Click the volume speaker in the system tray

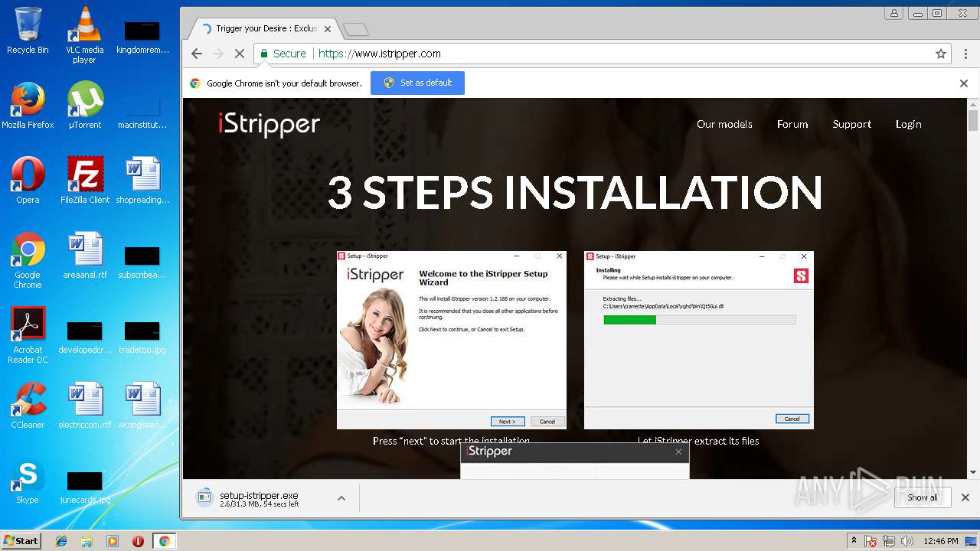coord(907,541)
